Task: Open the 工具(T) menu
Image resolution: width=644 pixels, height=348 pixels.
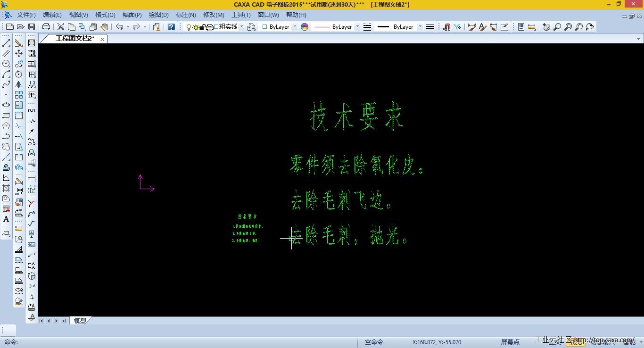Action: 241,15
